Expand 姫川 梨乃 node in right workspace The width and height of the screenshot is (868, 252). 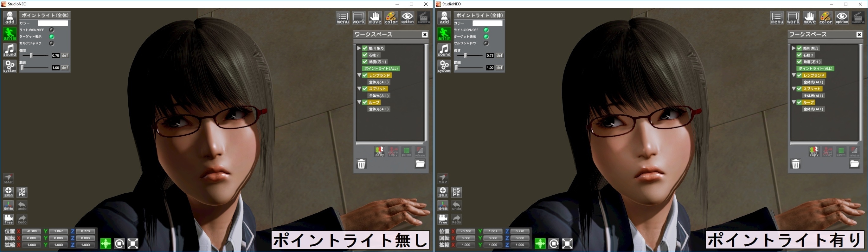pyautogui.click(x=794, y=48)
